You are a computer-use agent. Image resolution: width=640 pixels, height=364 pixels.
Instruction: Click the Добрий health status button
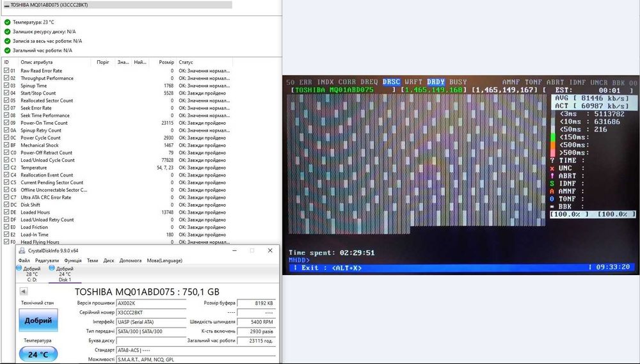click(x=38, y=320)
